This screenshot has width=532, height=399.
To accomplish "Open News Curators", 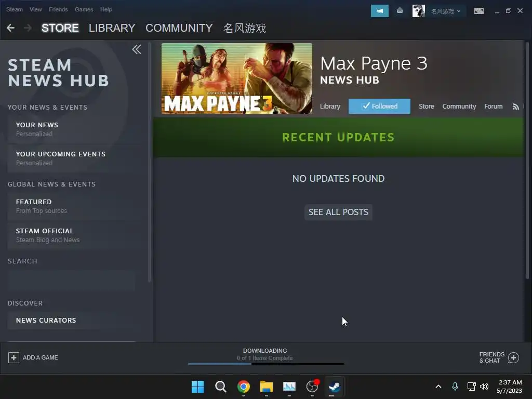I will (75, 320).
